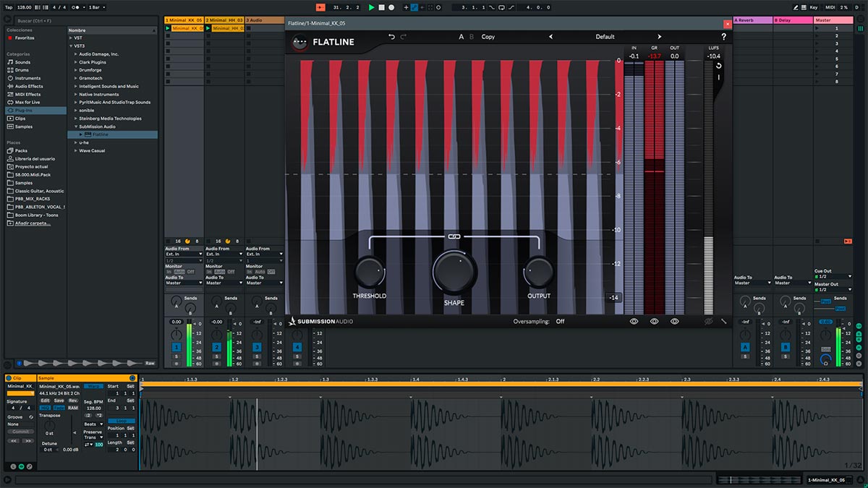Screen dimensions: 868x488
Task: Open track 1 Audio To dropdown
Action: point(184,283)
